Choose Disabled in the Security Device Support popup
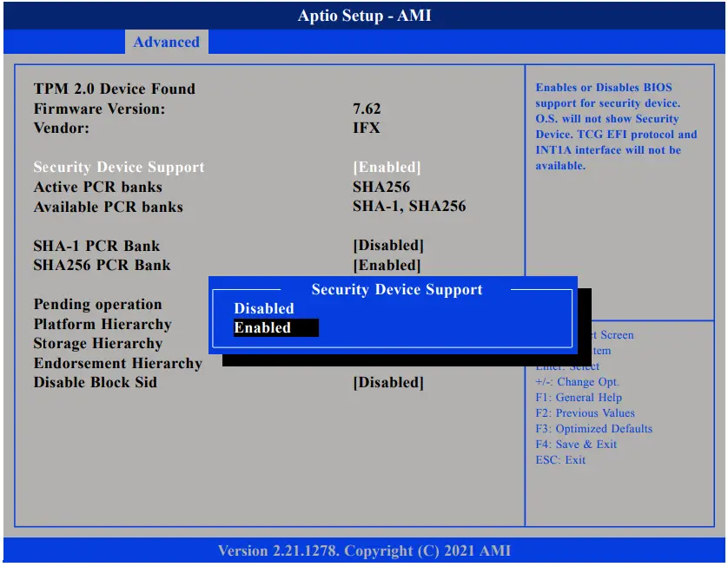Screen dimensions: 728x567 [264, 308]
